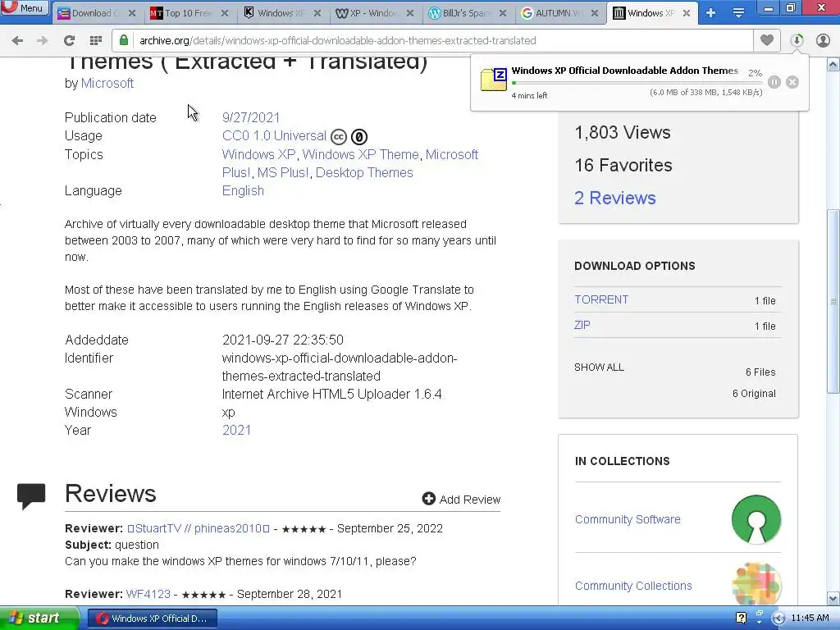Click the heart bookmark icon

[767, 40]
